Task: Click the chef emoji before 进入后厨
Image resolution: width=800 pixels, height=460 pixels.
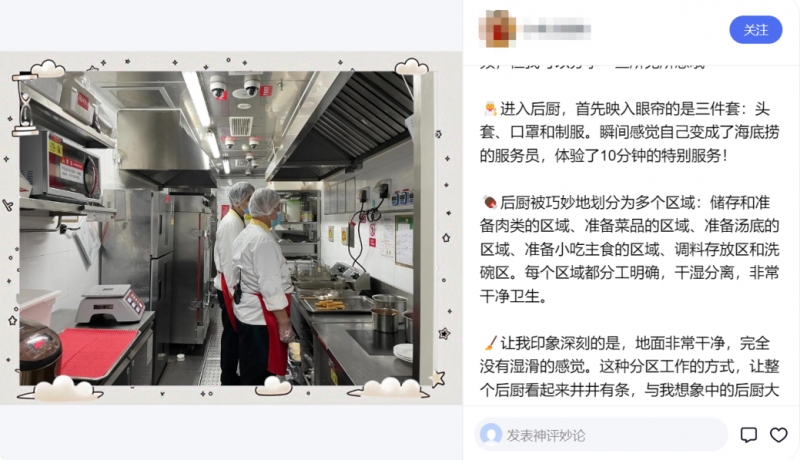Action: [x=490, y=109]
